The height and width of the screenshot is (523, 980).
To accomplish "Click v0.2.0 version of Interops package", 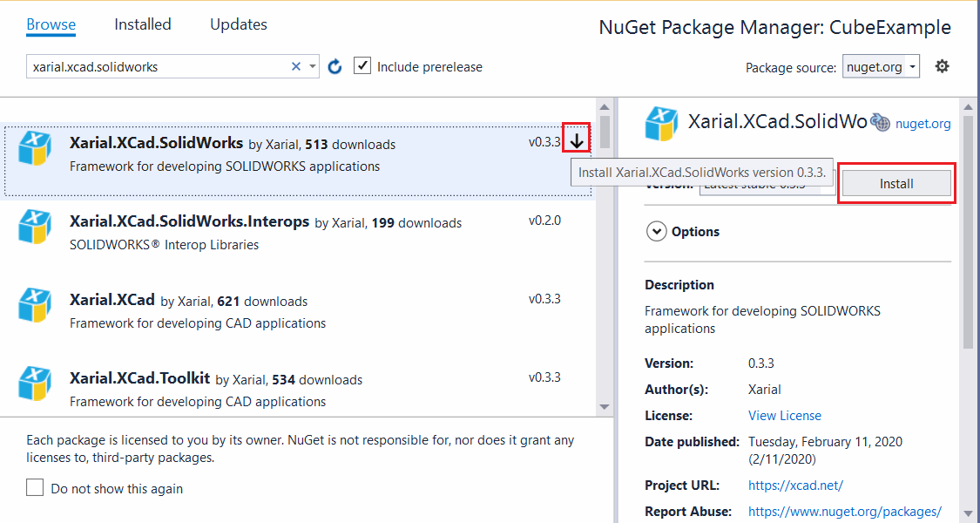I will (545, 221).
